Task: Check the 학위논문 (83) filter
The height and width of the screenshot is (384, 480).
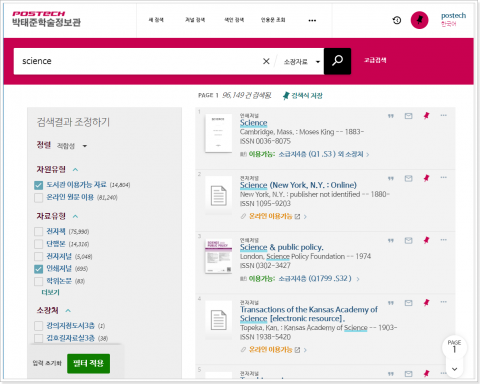Action: coord(39,281)
